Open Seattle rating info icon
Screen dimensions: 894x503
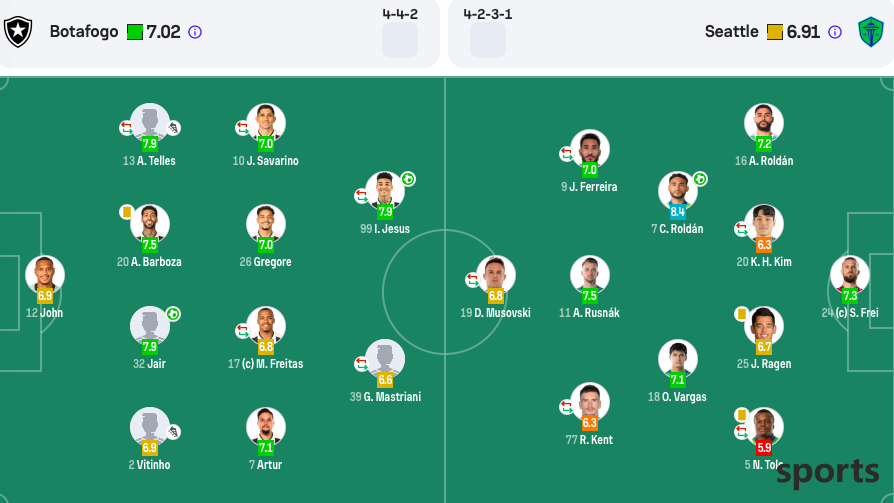pyautogui.click(x=835, y=32)
